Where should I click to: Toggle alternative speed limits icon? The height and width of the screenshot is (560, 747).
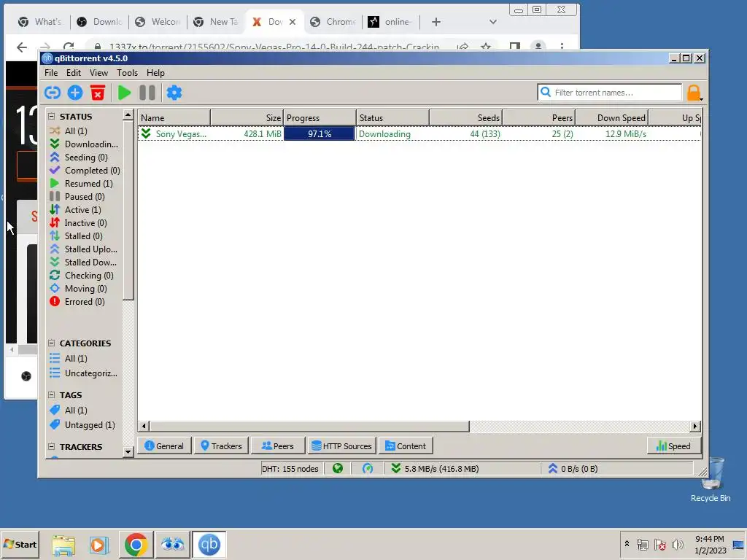tap(368, 469)
